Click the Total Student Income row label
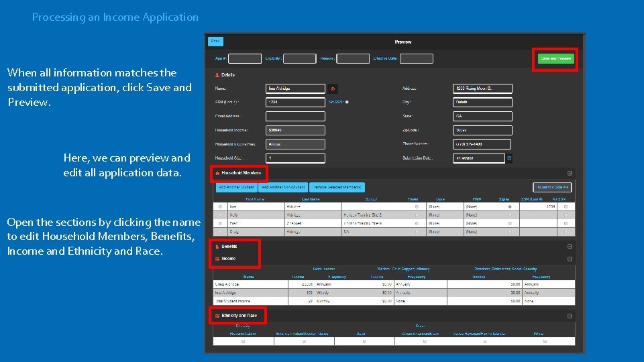 [x=233, y=301]
